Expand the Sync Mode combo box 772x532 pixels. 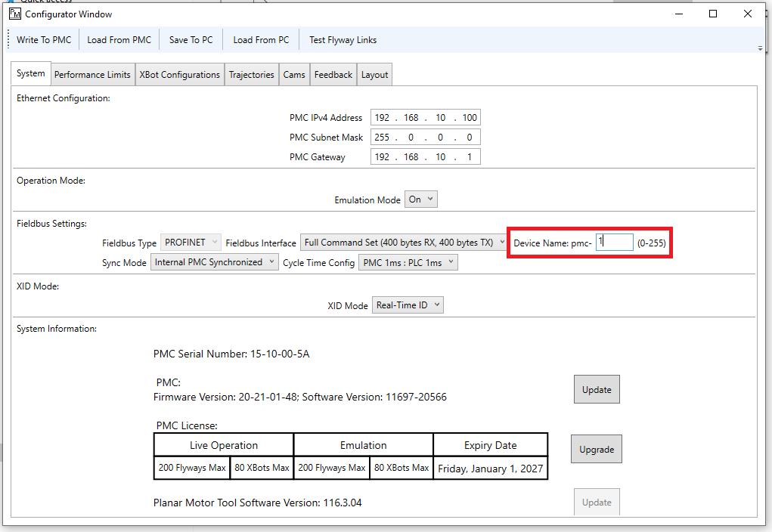(215, 262)
